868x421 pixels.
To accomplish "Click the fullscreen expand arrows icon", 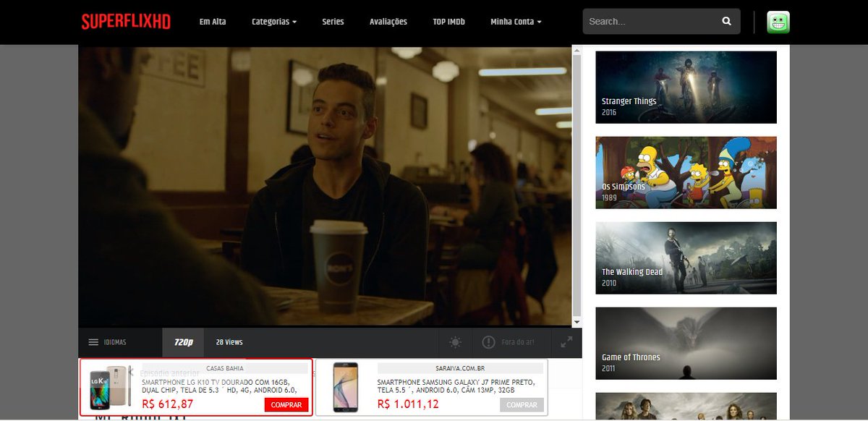I will (566, 342).
